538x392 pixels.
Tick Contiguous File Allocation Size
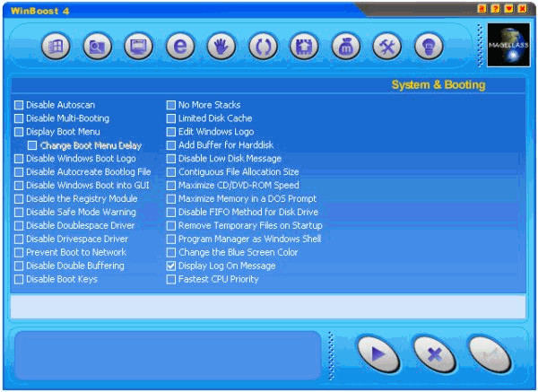[171, 172]
